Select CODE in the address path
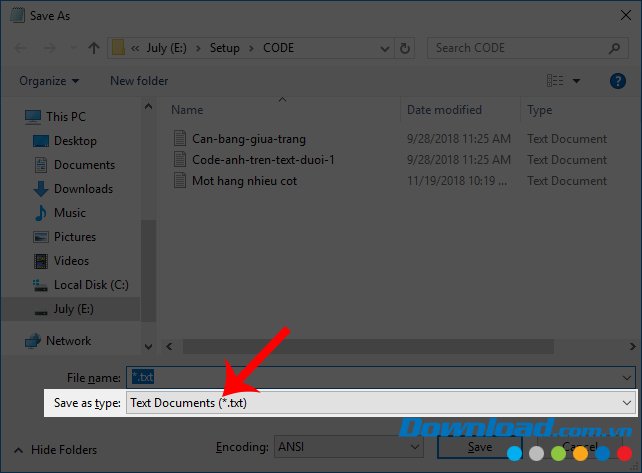This screenshot has height=473, width=642. coord(278,48)
